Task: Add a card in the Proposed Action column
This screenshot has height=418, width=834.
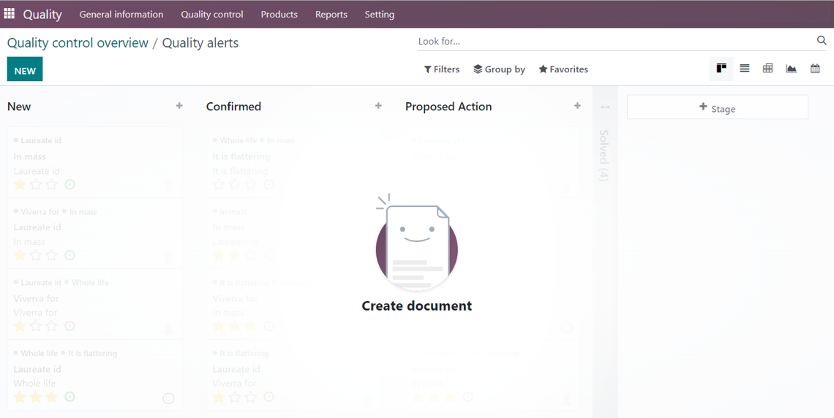Action: pos(577,106)
